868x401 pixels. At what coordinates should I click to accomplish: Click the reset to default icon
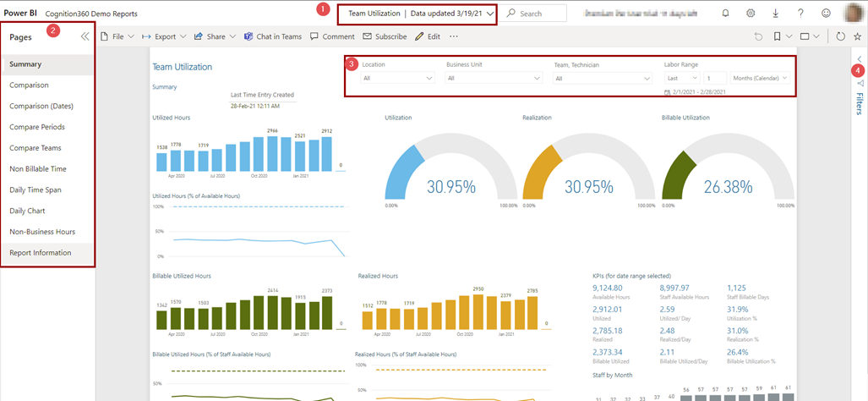coord(758,37)
